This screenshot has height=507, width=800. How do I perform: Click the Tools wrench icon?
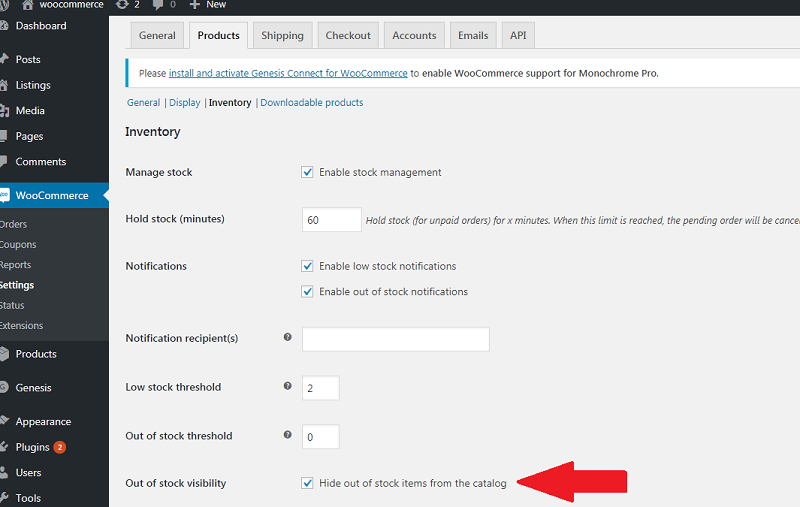(4, 498)
